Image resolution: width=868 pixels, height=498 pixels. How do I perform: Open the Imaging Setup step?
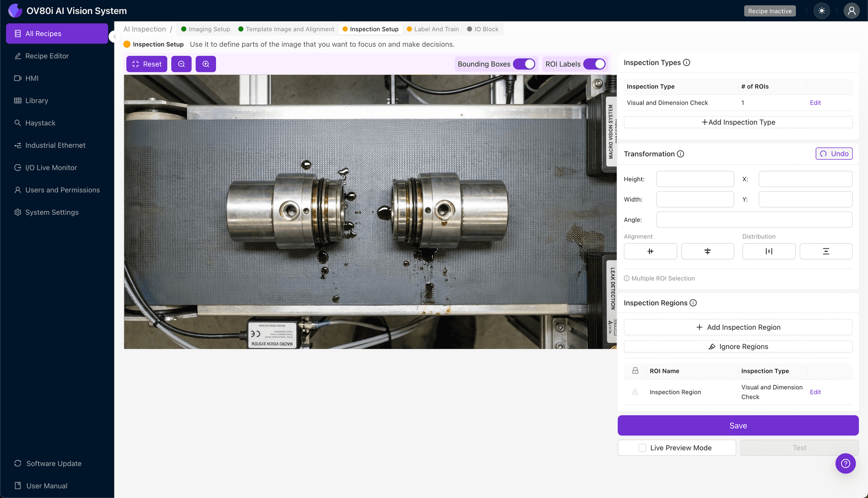pyautogui.click(x=205, y=29)
